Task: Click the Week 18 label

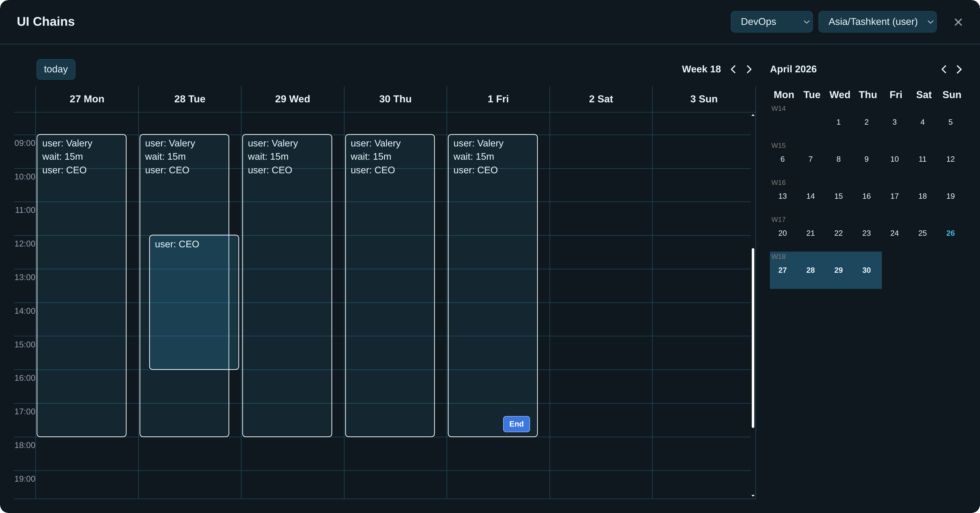Action: click(x=701, y=69)
